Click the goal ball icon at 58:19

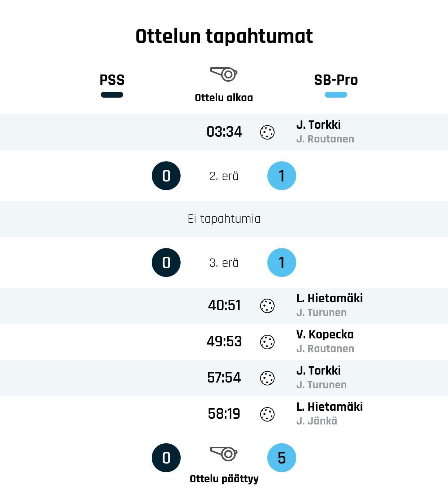(267, 414)
